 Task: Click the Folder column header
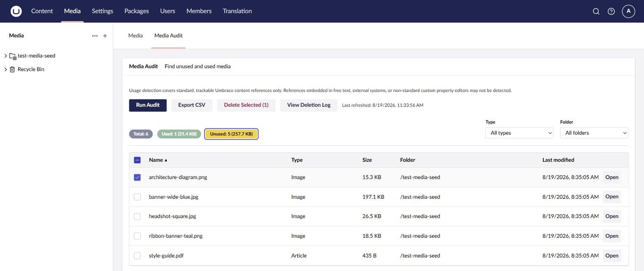408,160
